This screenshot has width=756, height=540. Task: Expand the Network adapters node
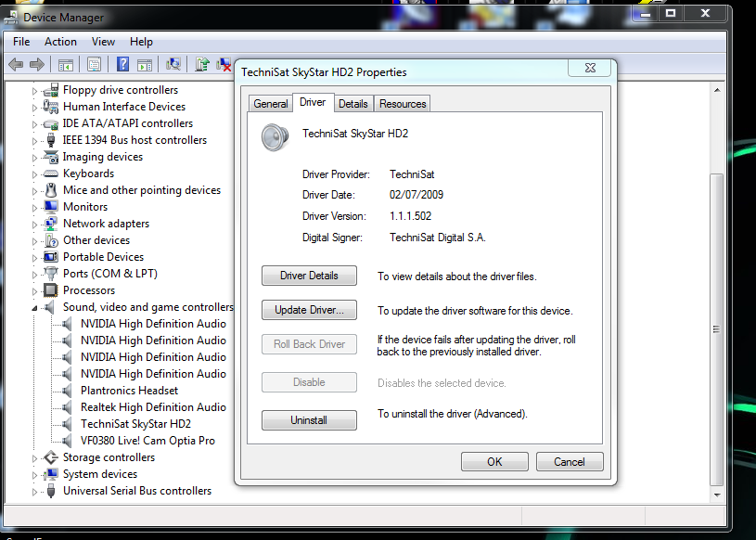point(34,225)
